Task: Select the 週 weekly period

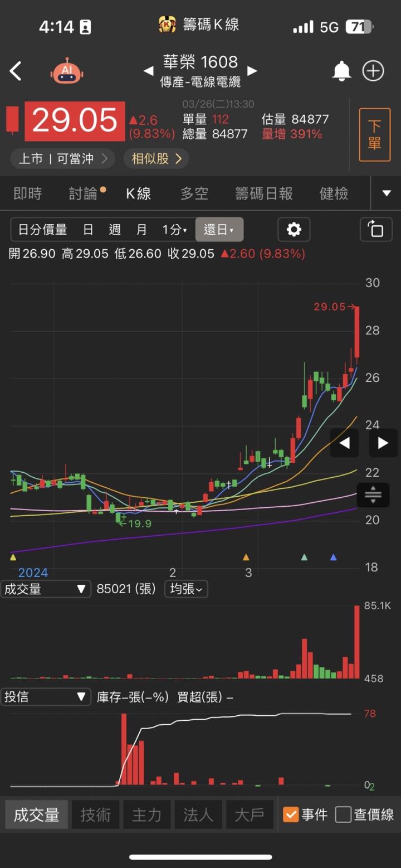Action: pos(115,230)
